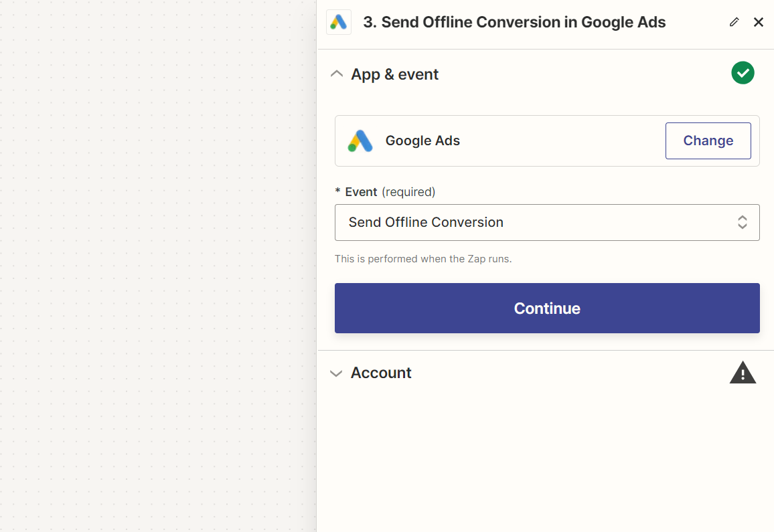Close the step editor panel
Viewport: 774px width, 532px height.
758,22
